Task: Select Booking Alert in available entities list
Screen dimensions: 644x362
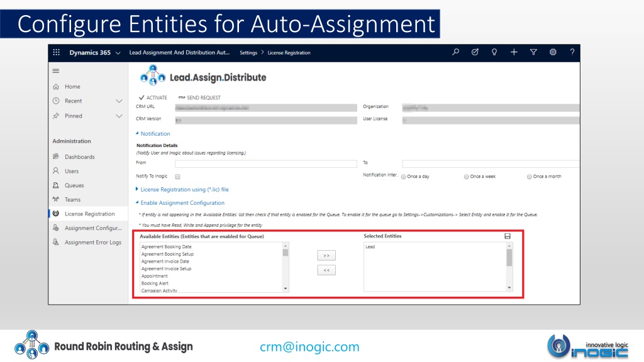Action: point(155,283)
